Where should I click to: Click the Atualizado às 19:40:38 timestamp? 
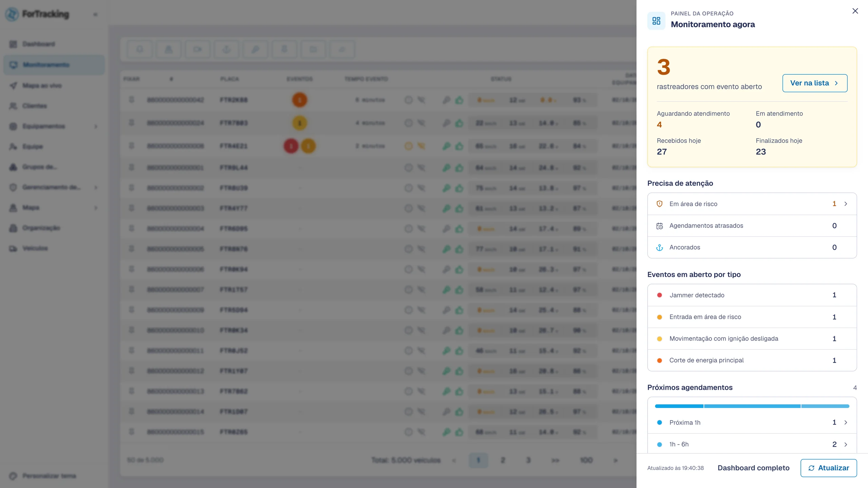675,468
